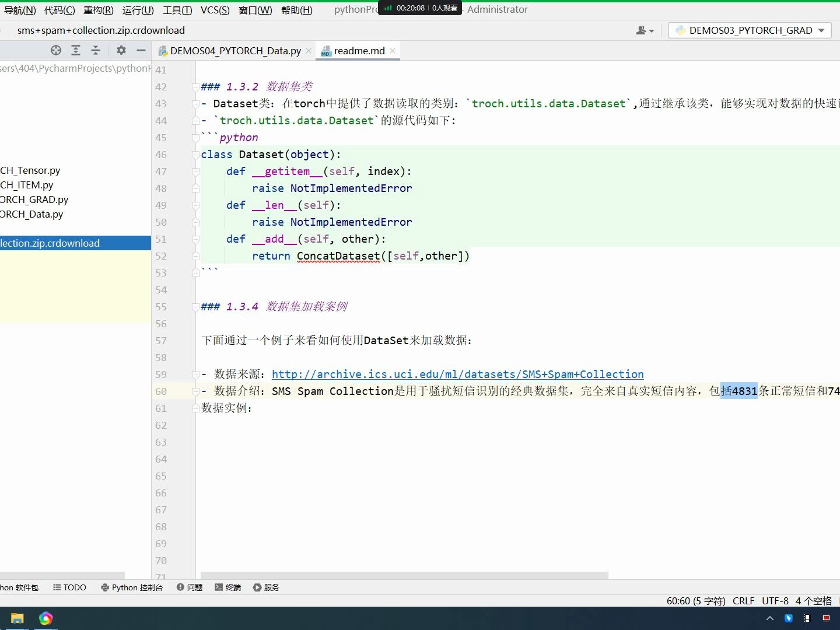840x630 pixels.
Task: Collapse all nodes in Project panel
Action: click(x=96, y=50)
